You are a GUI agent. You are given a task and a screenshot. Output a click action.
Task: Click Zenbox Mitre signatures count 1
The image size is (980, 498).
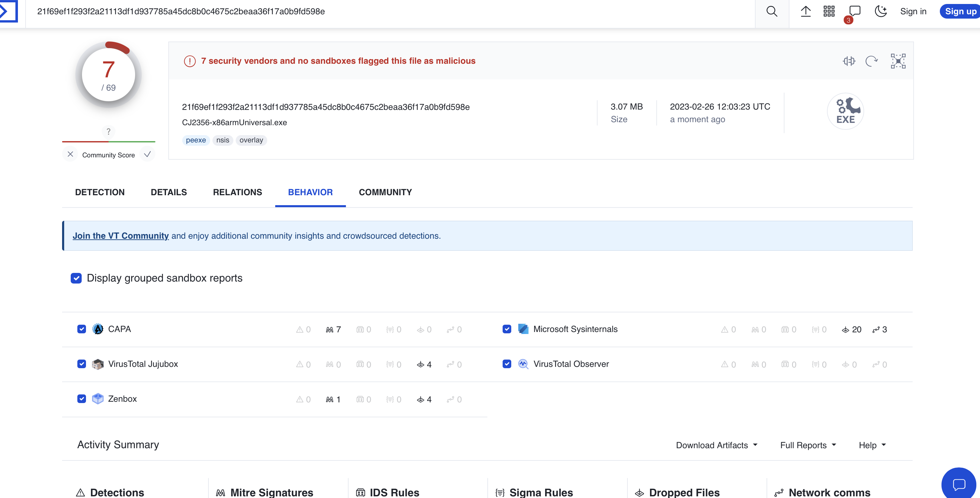(333, 399)
